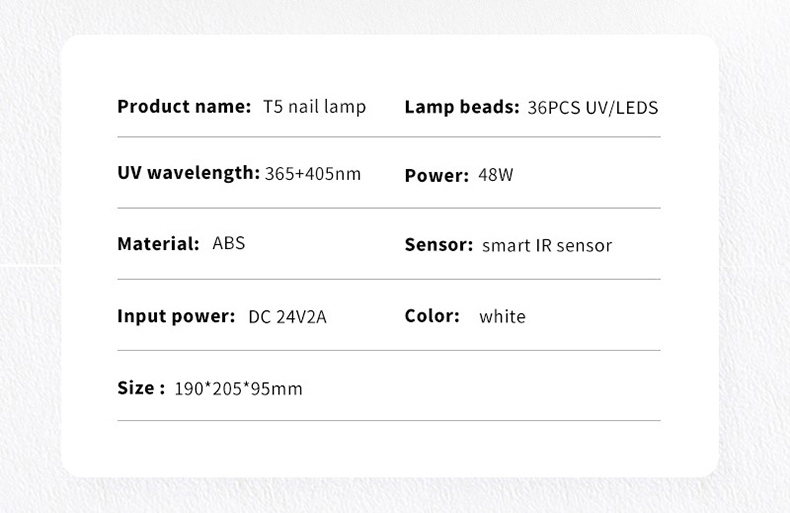The height and width of the screenshot is (513, 790).
Task: Select the "365+405nm" value
Action: (313, 174)
